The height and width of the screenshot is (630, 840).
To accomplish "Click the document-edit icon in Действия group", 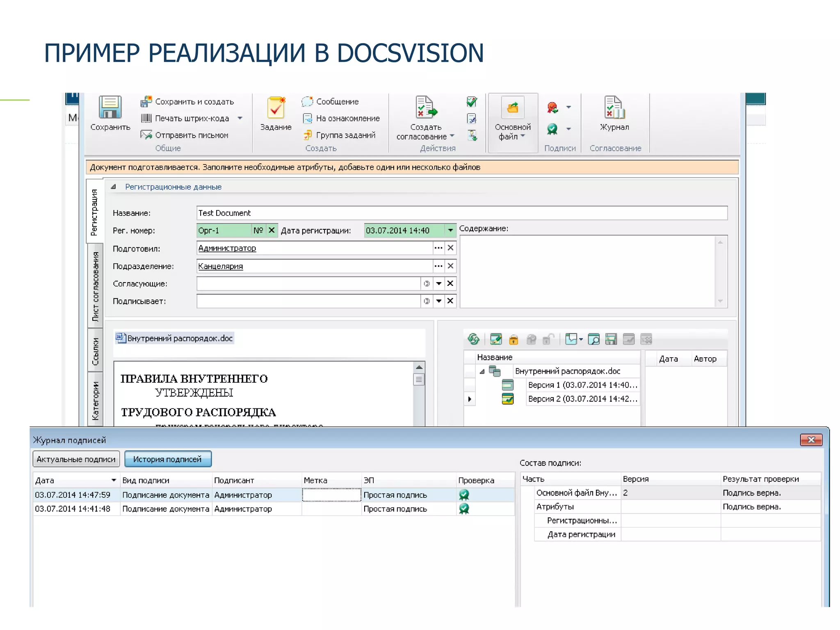I will click(x=472, y=119).
